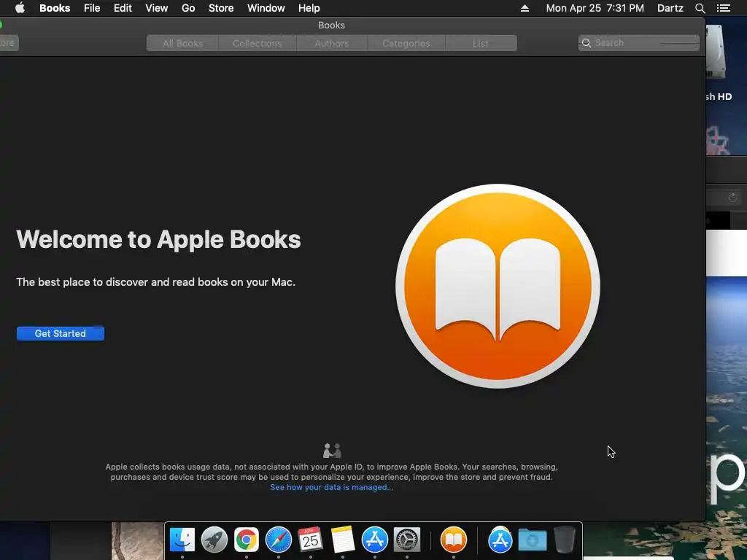Switch to the Authors tab
Image resolution: width=747 pixels, height=560 pixels.
coord(332,43)
